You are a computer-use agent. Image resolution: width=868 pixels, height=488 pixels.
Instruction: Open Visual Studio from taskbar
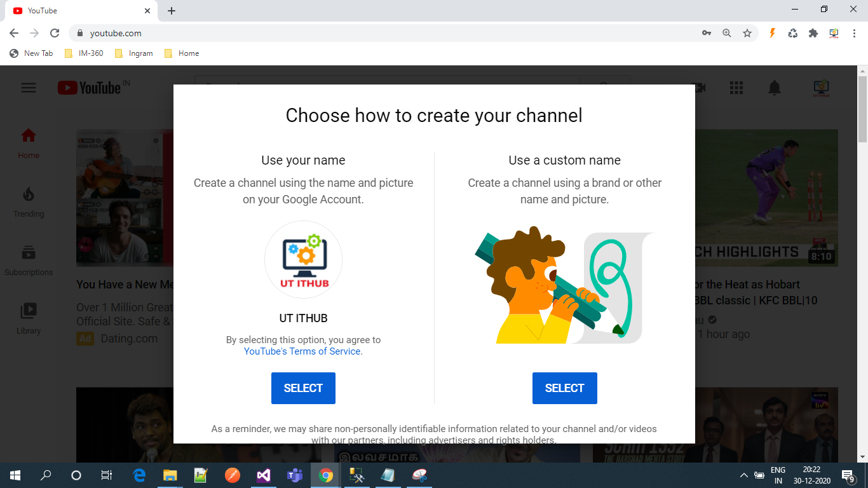coord(264,475)
